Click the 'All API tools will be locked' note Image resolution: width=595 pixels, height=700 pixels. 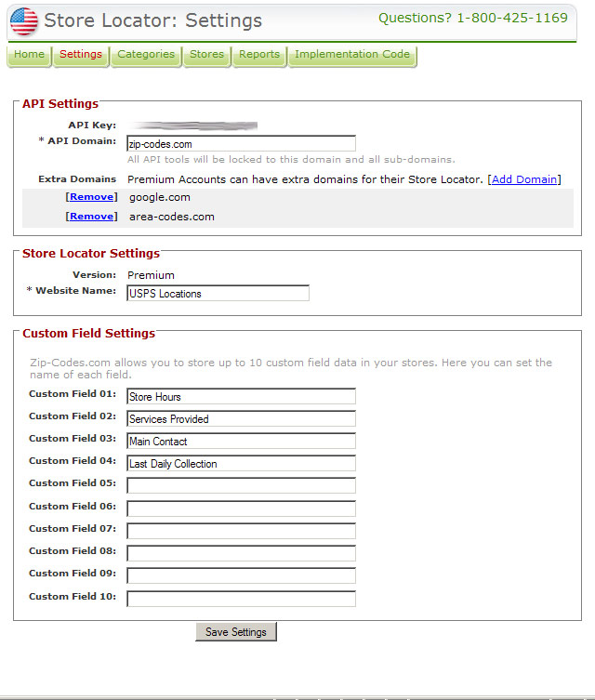(291, 160)
